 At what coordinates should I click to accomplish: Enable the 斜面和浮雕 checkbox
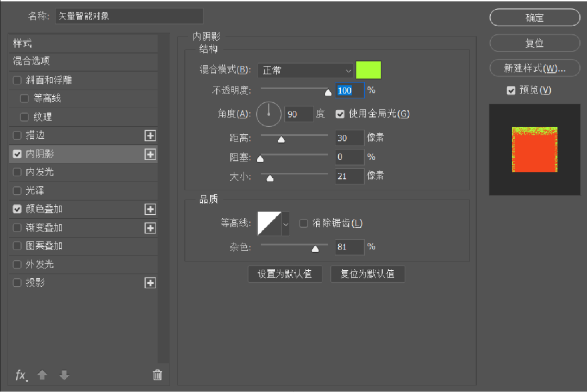tap(17, 80)
